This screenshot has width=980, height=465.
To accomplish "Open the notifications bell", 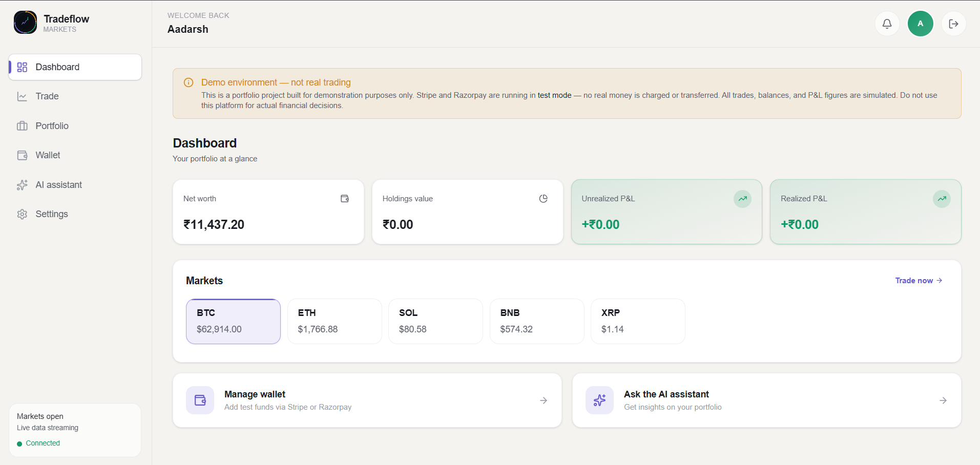I will click(x=887, y=24).
